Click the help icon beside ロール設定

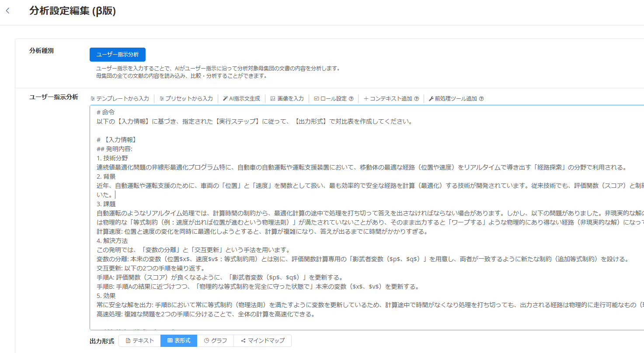click(351, 99)
